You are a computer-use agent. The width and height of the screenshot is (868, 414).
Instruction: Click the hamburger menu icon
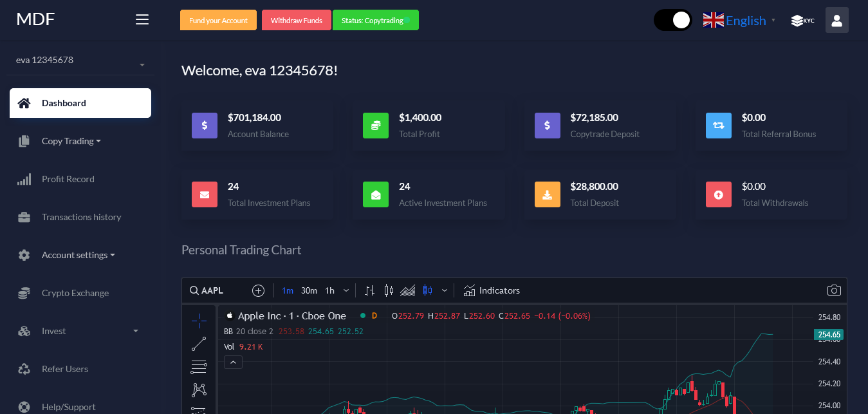(x=142, y=20)
